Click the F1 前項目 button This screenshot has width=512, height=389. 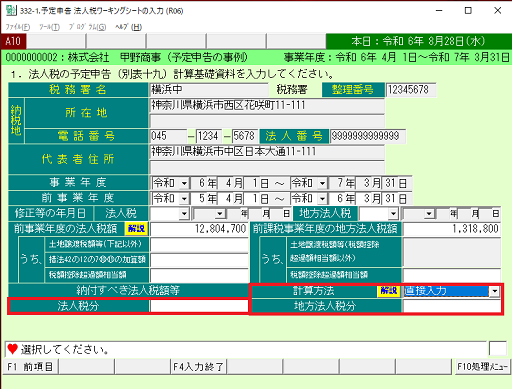(31, 367)
